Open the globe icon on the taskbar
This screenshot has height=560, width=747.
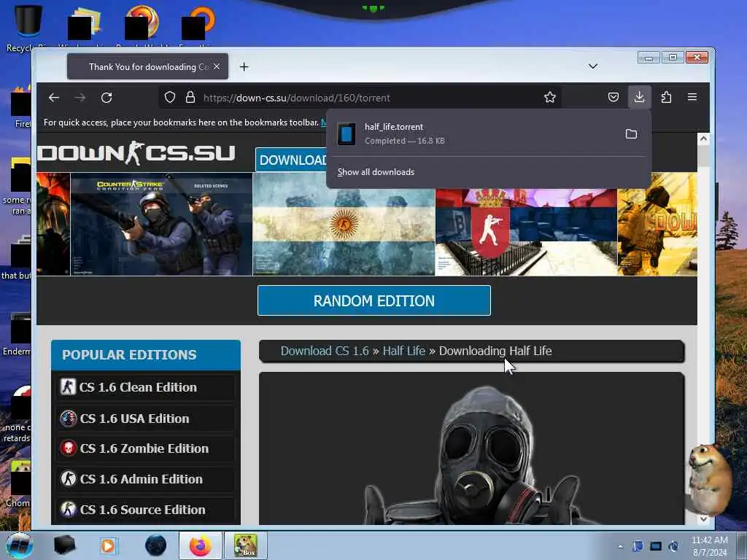155,545
